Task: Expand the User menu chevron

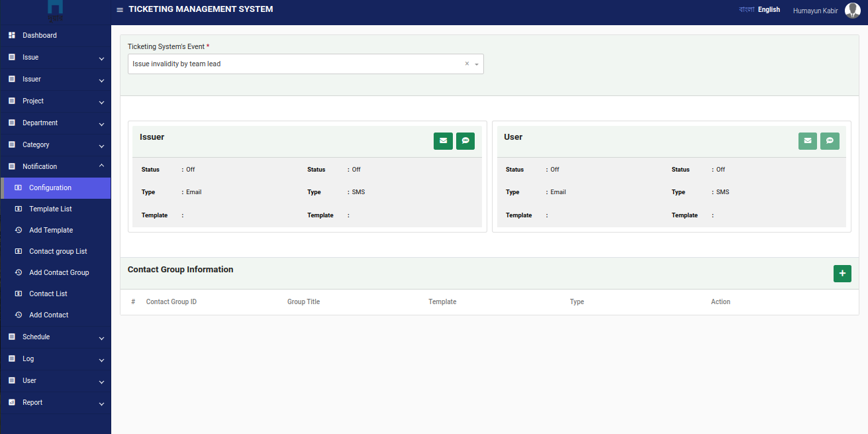Action: (101, 382)
